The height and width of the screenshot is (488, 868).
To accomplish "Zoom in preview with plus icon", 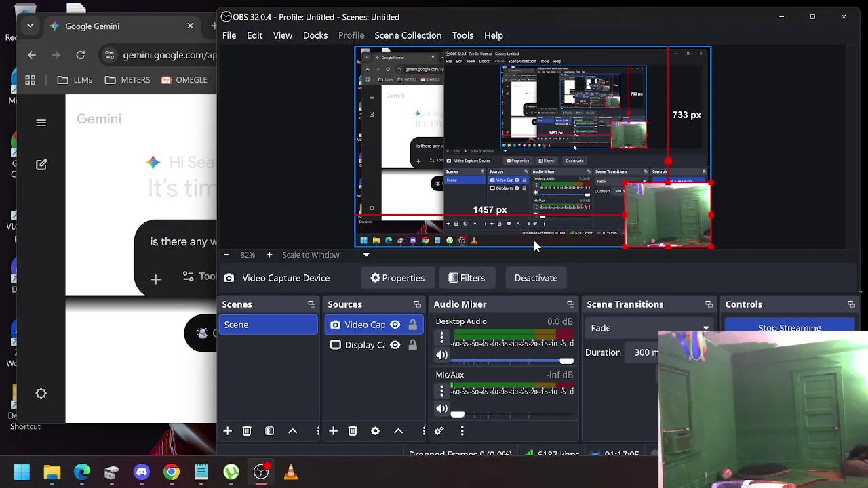I will [x=269, y=255].
